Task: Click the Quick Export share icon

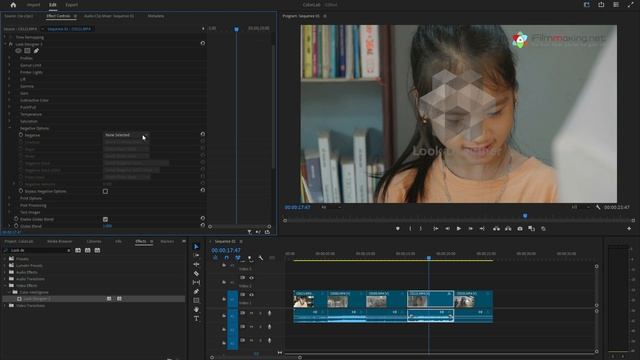Action: pyautogui.click(x=601, y=5)
